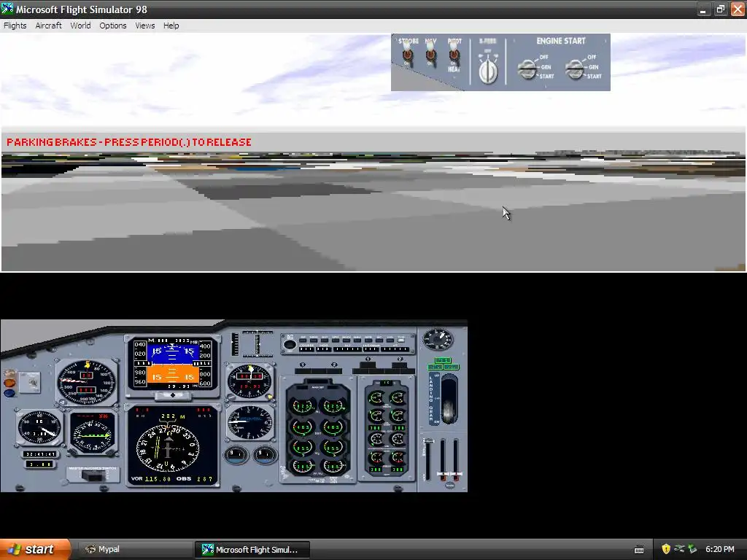
Task: Click the attitude indicator display
Action: [x=172, y=365]
